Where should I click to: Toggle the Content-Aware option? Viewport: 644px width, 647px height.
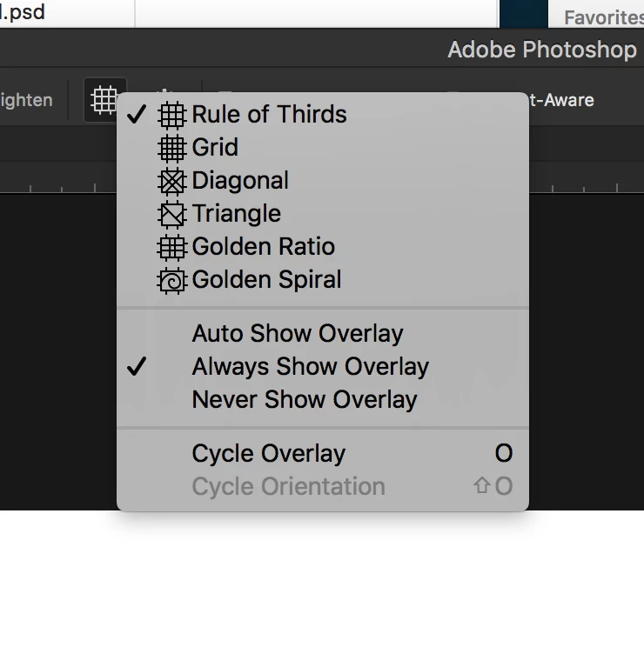(561, 100)
